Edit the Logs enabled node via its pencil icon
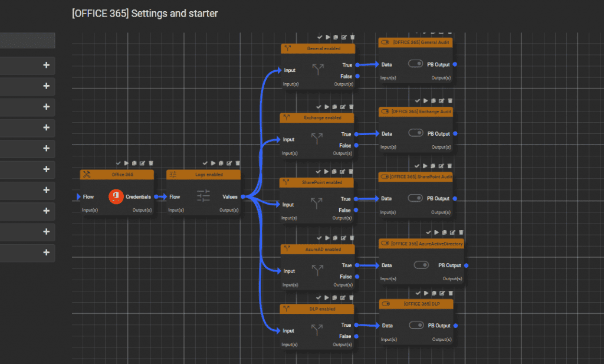 [229, 163]
